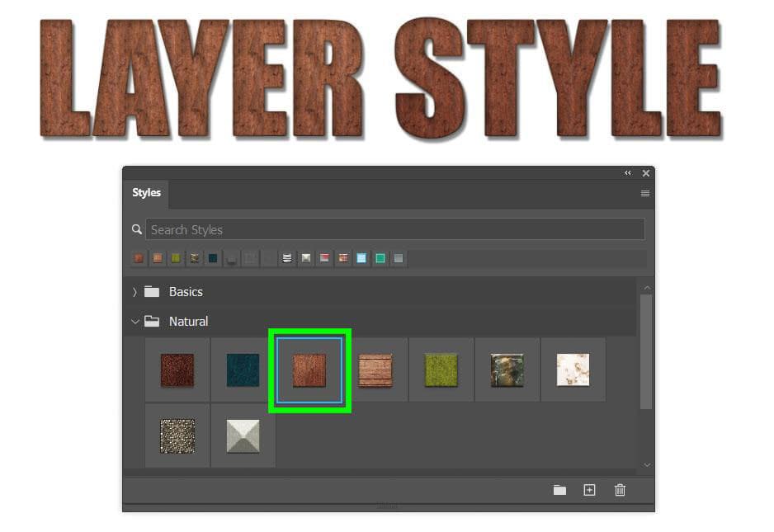Viewport: 774px width, 532px height.
Task: Create a new style group folder
Action: tap(559, 490)
